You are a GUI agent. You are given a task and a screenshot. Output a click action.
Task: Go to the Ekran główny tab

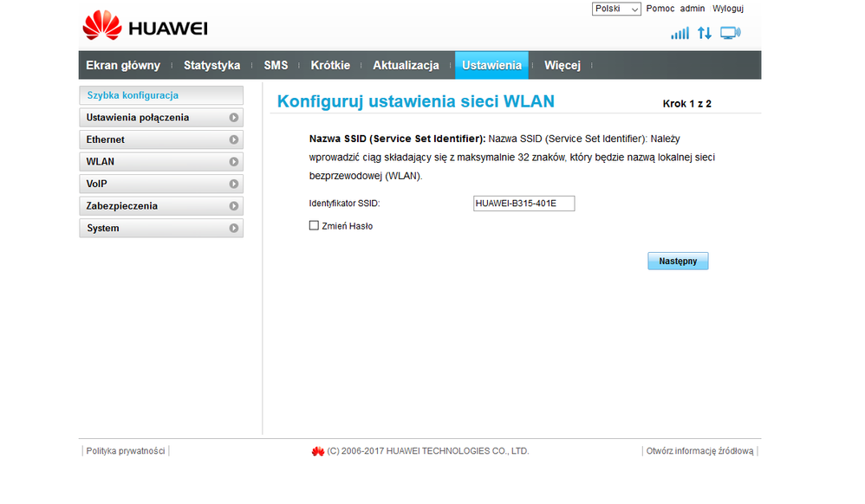point(123,65)
